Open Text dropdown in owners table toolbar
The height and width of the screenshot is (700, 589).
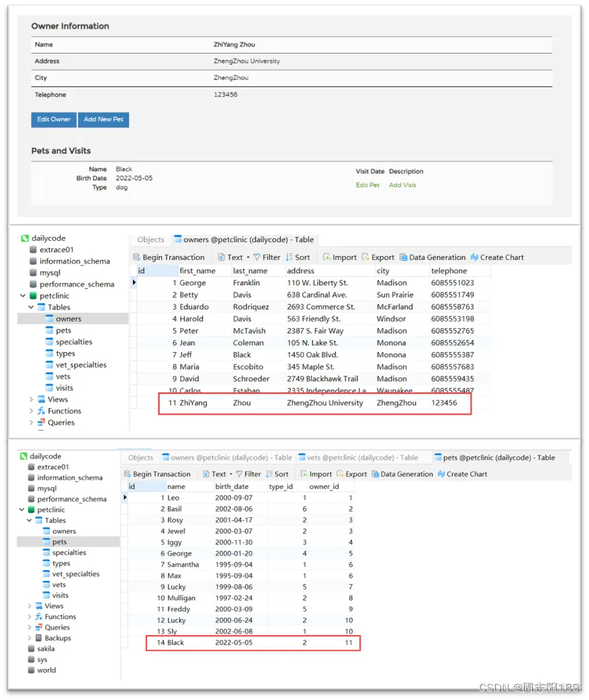point(234,257)
